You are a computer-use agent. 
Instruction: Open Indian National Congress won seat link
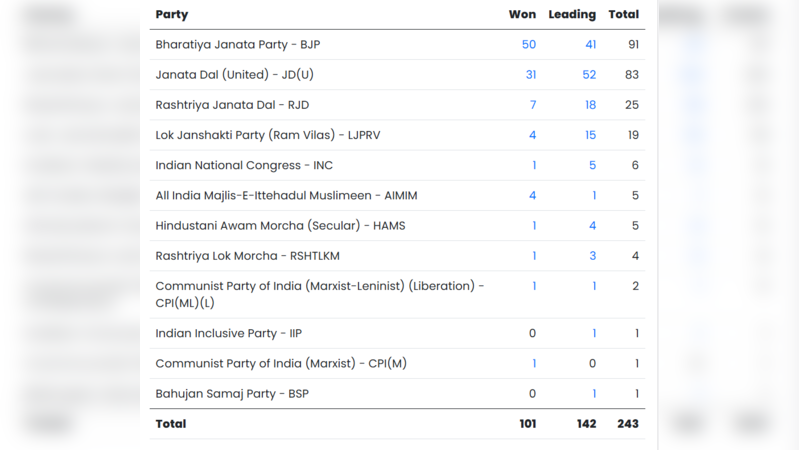(x=534, y=165)
